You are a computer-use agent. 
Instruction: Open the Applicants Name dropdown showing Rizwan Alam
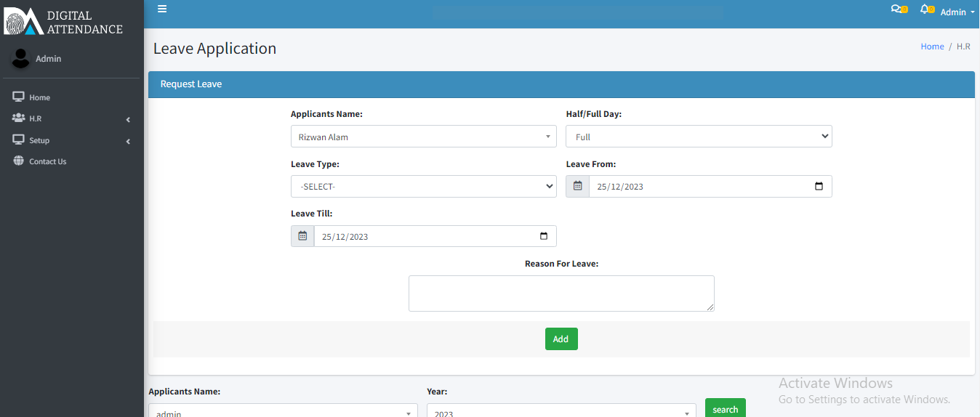(x=423, y=137)
